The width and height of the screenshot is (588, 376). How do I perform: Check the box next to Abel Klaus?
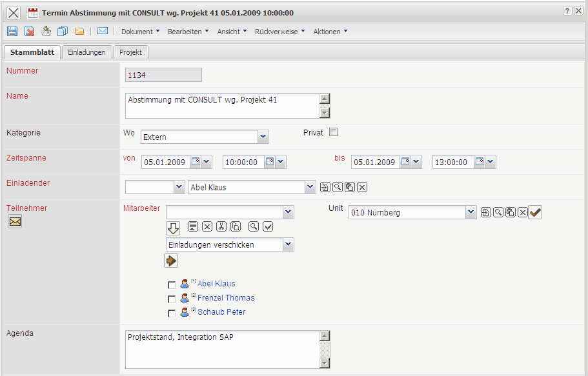tap(172, 285)
